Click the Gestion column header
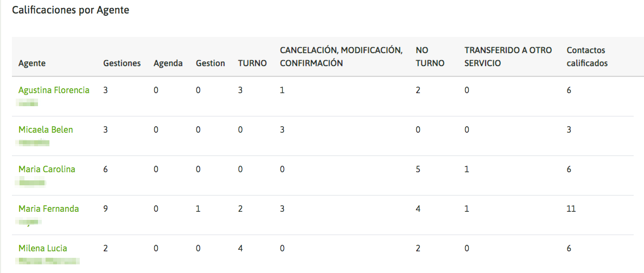Image resolution: width=644 pixels, height=273 pixels. pyautogui.click(x=211, y=63)
